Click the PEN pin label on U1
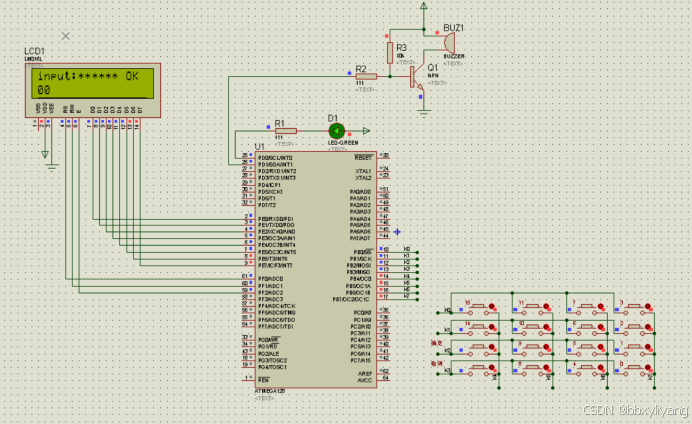Viewport: 692px width, 424px height. 263,380
